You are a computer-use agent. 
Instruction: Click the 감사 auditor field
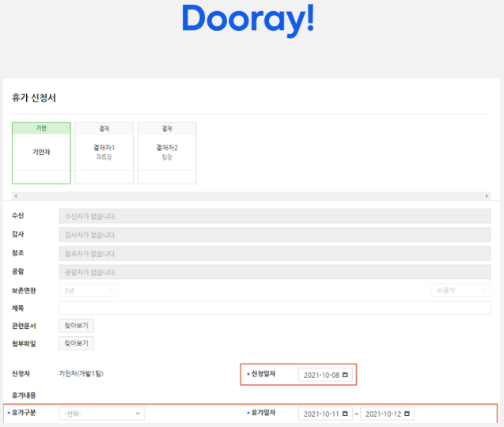pyautogui.click(x=275, y=235)
